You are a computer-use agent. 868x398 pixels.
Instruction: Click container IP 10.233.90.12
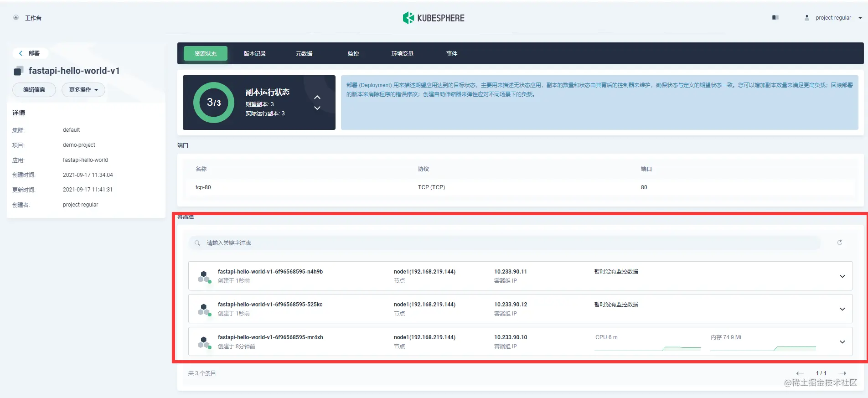pos(511,305)
